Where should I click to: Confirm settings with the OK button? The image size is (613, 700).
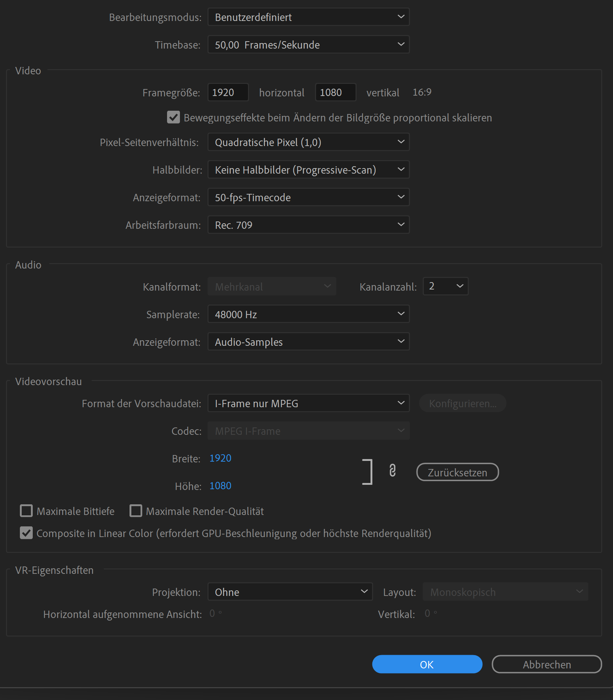[x=427, y=672]
